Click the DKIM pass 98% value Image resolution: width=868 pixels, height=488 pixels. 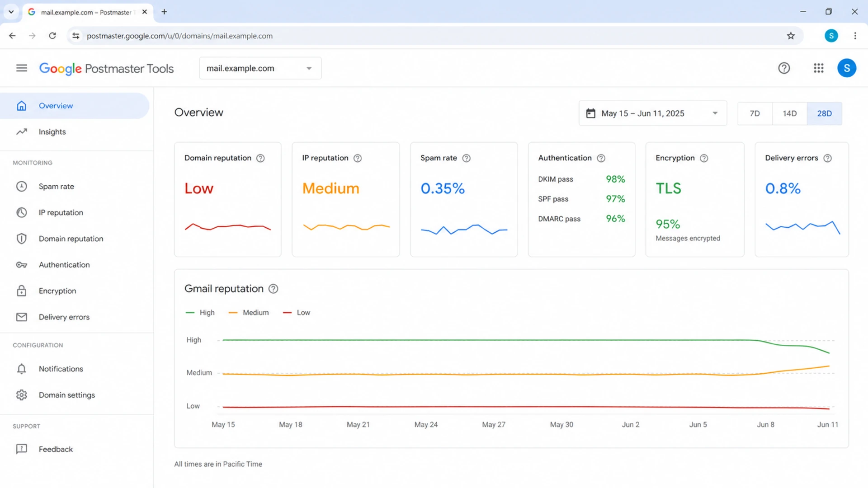pos(615,179)
